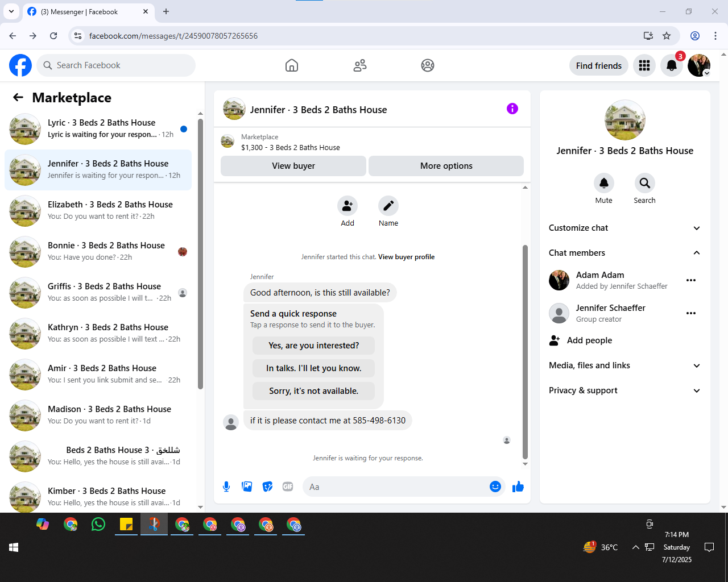Click View buyer button
The width and height of the screenshot is (728, 582).
(x=293, y=166)
